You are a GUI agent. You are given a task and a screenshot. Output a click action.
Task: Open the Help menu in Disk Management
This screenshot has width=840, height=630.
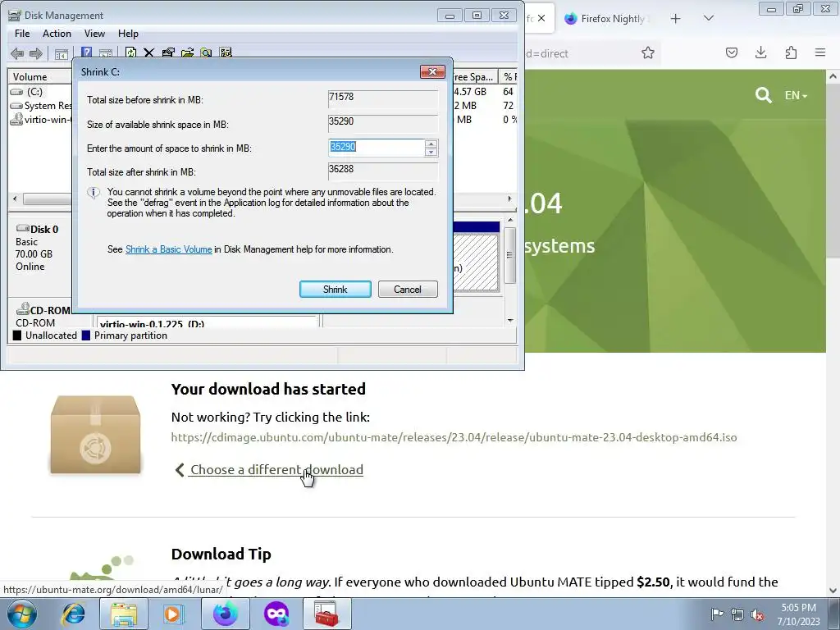tap(128, 33)
